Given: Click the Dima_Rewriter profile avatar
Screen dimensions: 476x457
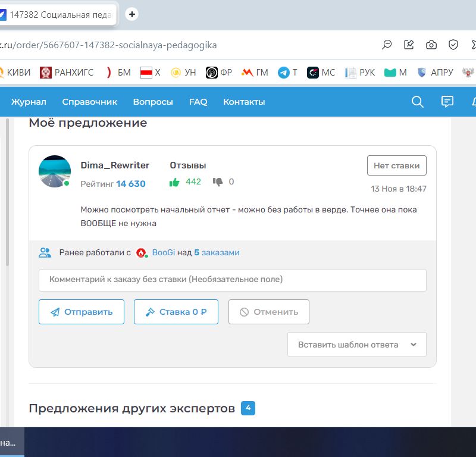Looking at the screenshot, I should click(55, 171).
